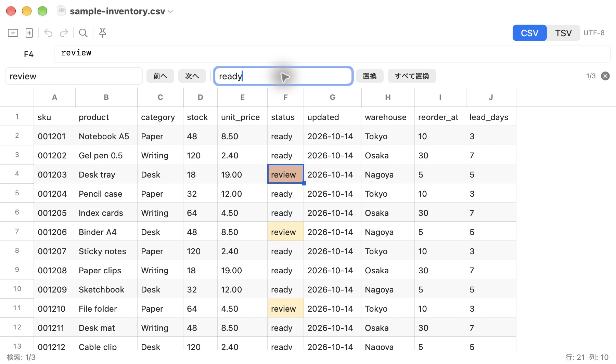Screen dimensions: 616x364
Task: Switch format to TSV
Action: (563, 33)
